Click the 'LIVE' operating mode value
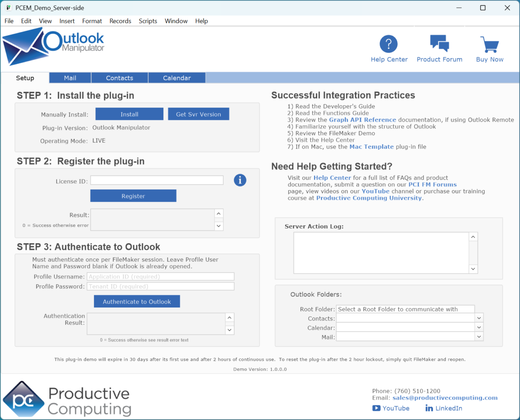 (99, 141)
